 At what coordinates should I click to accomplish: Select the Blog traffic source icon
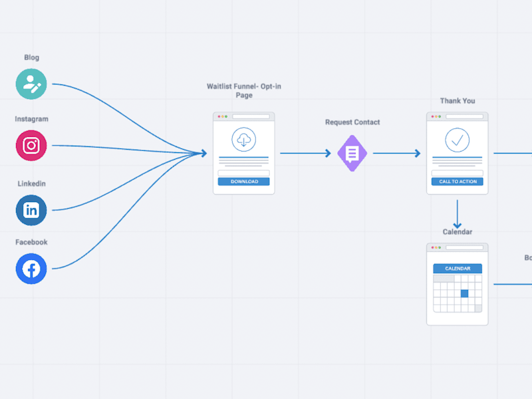tap(31, 84)
